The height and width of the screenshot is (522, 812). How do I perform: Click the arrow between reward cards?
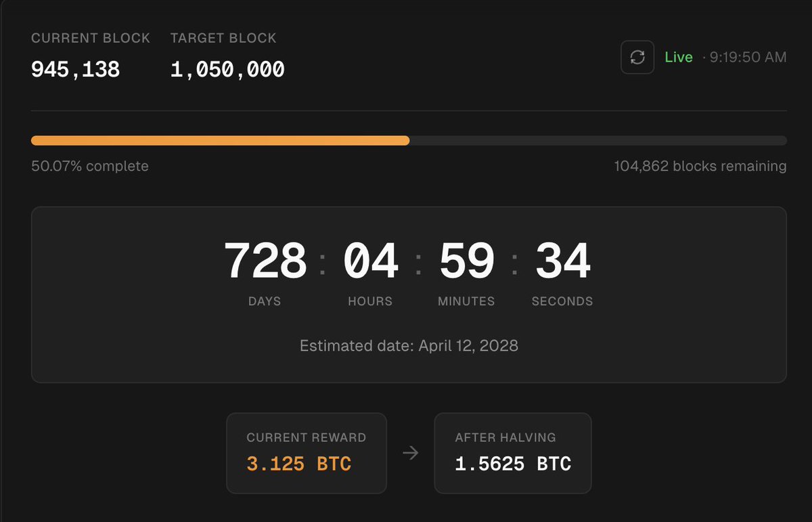pos(410,453)
